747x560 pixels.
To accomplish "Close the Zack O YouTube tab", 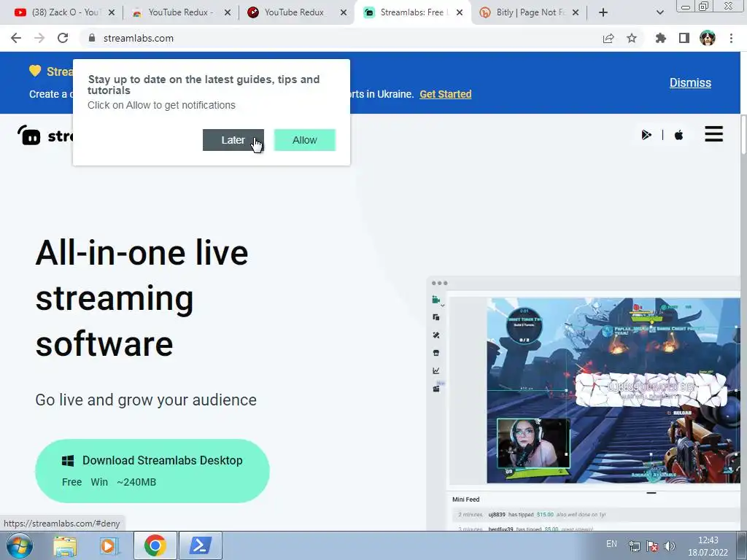I will [x=111, y=12].
